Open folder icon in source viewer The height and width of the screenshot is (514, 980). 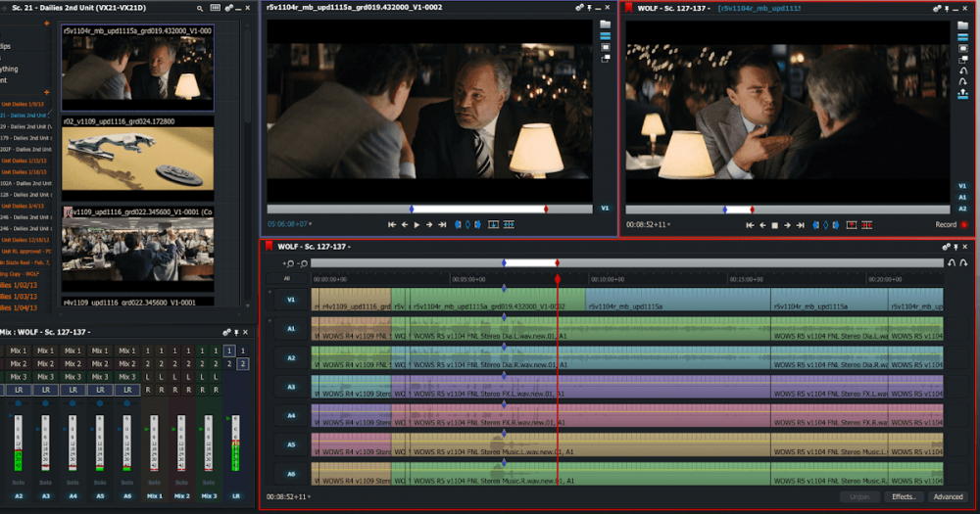tap(605, 24)
